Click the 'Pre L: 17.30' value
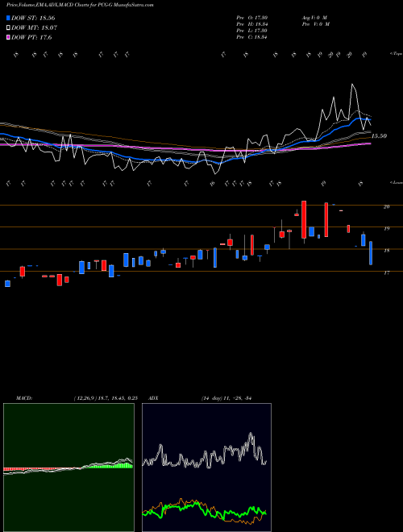403x532 pixels. (x=251, y=31)
